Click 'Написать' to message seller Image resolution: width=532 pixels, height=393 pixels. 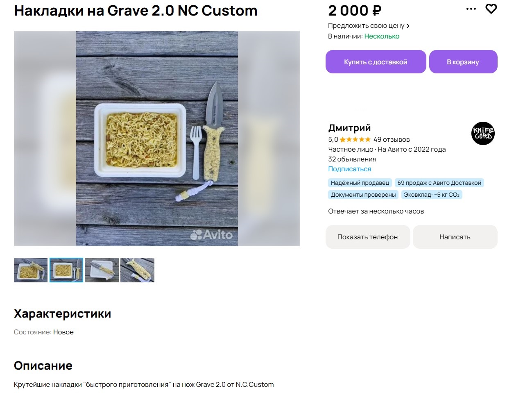point(455,237)
